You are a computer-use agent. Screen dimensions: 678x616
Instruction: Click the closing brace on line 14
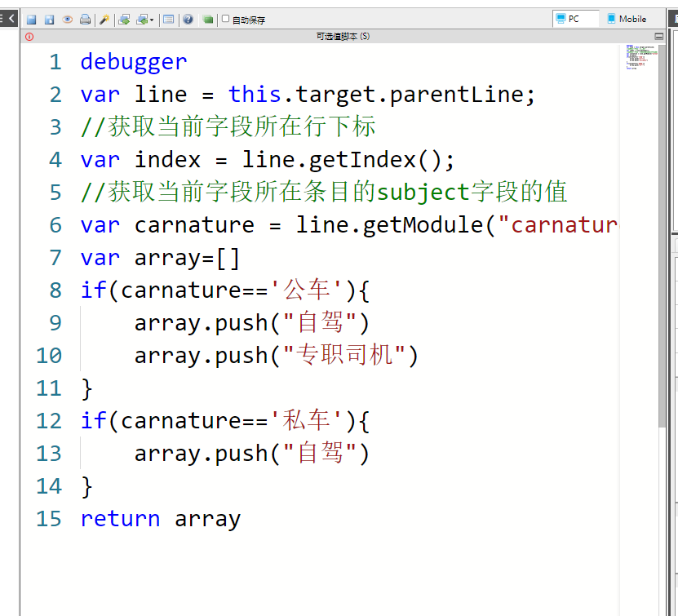[x=86, y=487]
